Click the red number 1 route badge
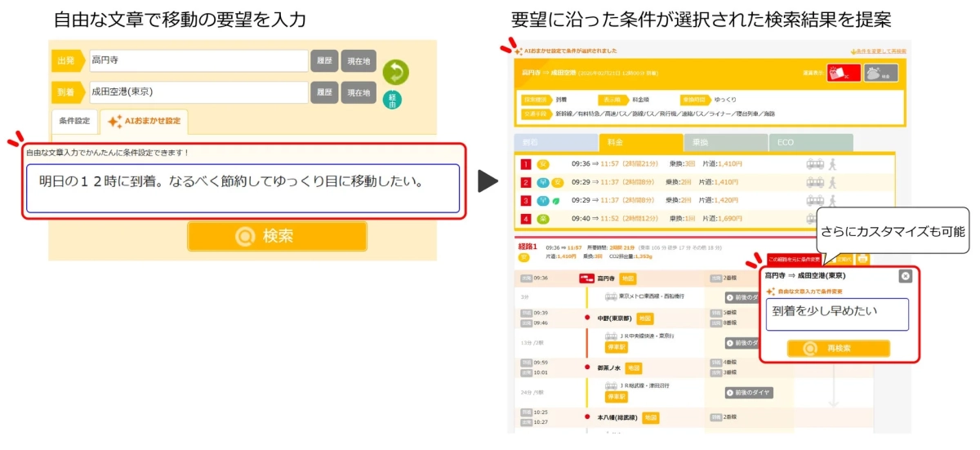 [527, 164]
